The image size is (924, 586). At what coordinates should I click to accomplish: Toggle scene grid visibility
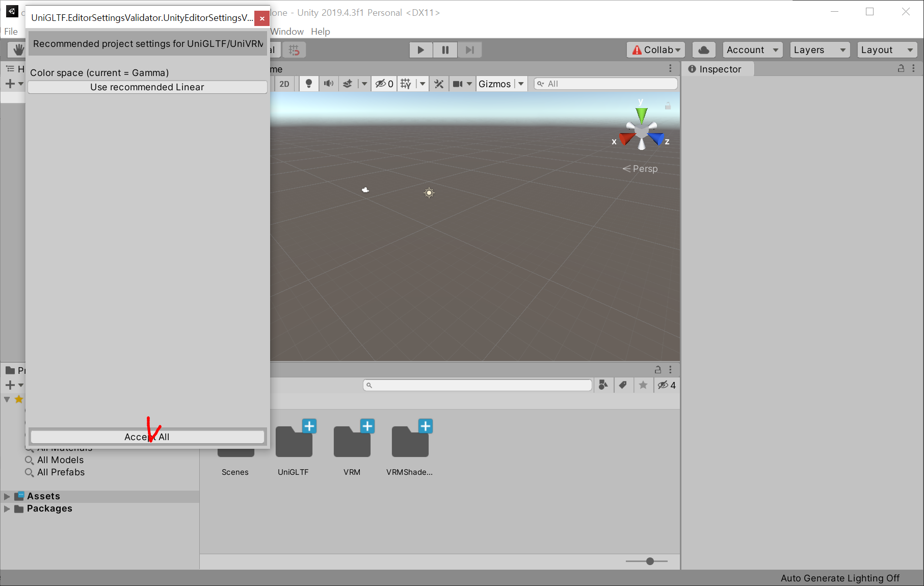point(406,84)
